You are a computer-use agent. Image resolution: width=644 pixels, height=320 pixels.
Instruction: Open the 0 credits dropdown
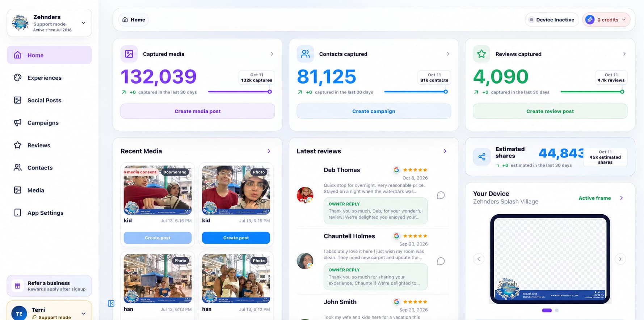coord(606,20)
